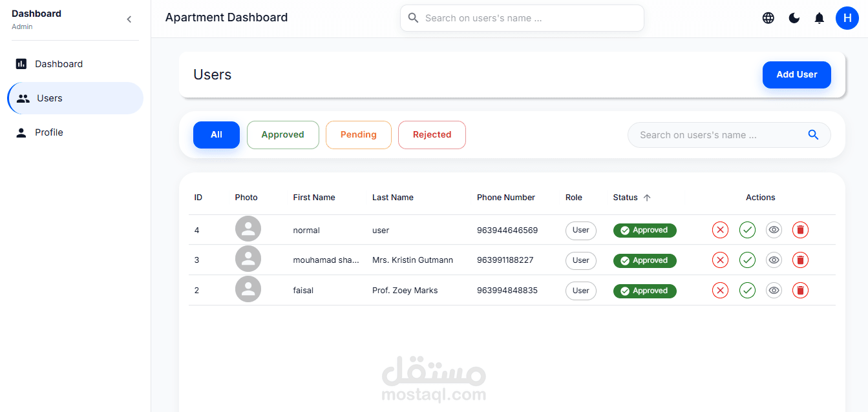868x412 pixels.
Task: Toggle dark mode with moon icon
Action: pos(794,18)
